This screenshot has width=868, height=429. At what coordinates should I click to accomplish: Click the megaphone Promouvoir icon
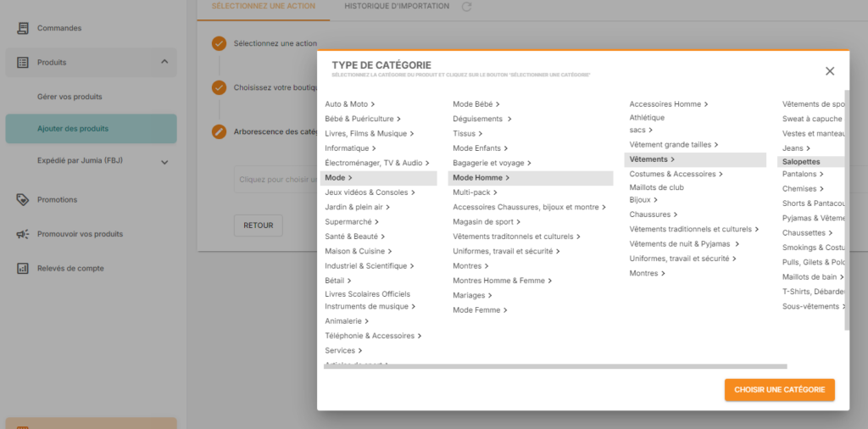pyautogui.click(x=23, y=234)
